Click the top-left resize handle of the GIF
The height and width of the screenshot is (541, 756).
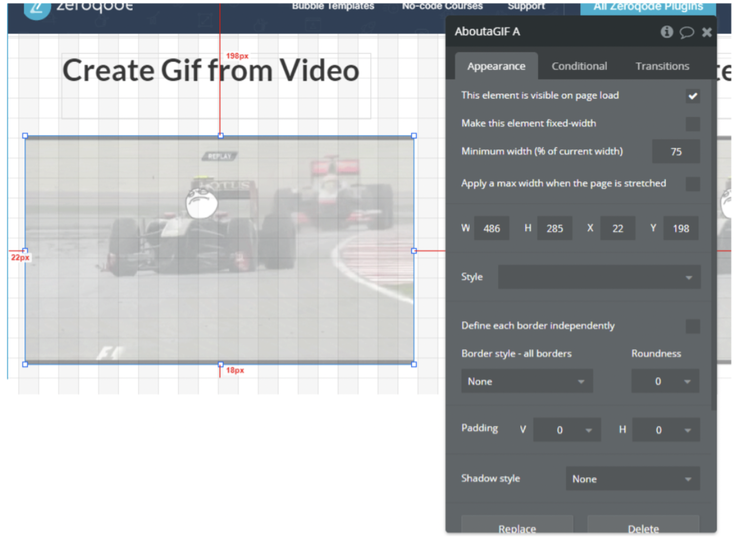(25, 135)
